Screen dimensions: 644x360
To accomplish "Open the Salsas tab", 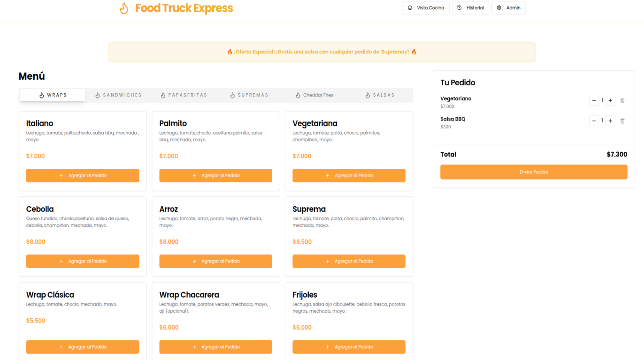I will [380, 95].
